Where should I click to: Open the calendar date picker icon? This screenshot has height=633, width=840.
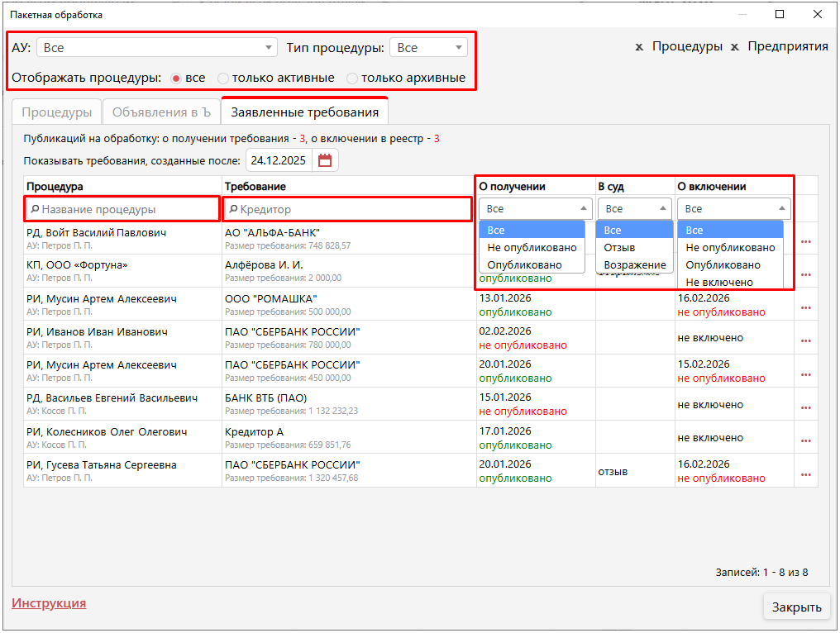point(325,160)
